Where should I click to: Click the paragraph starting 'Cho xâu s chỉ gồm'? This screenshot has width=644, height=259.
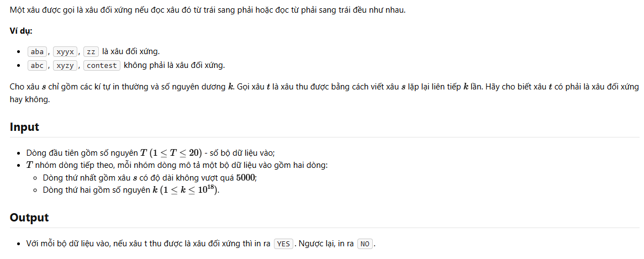point(324,93)
